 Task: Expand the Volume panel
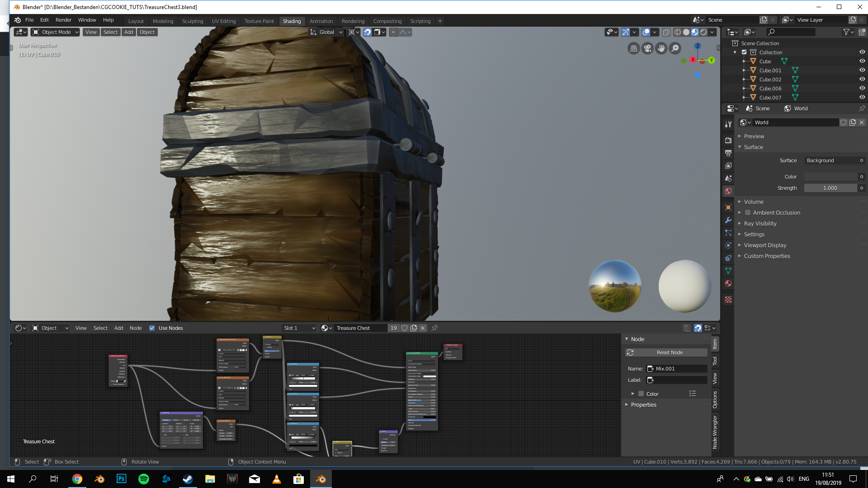(x=754, y=202)
